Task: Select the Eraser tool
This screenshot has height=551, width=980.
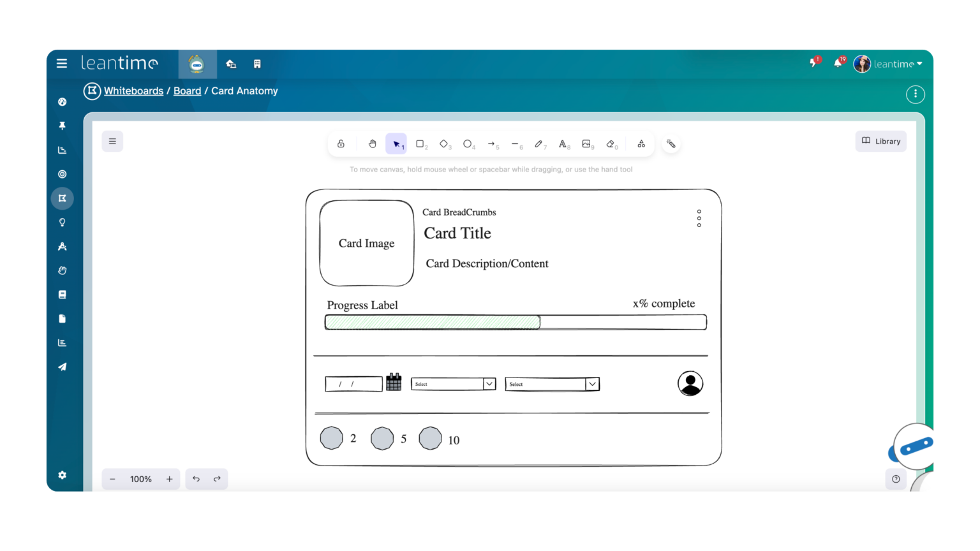Action: 610,143
